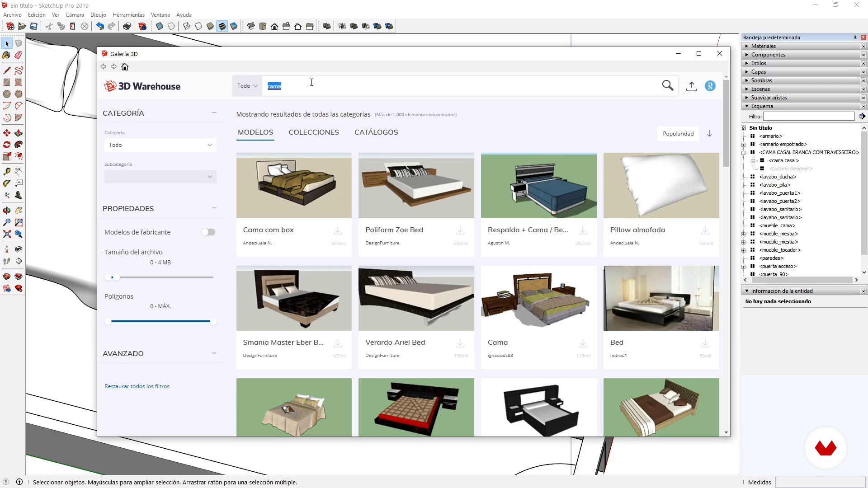The image size is (868, 488).
Task: Open the user profile avatar icon
Action: (x=710, y=86)
